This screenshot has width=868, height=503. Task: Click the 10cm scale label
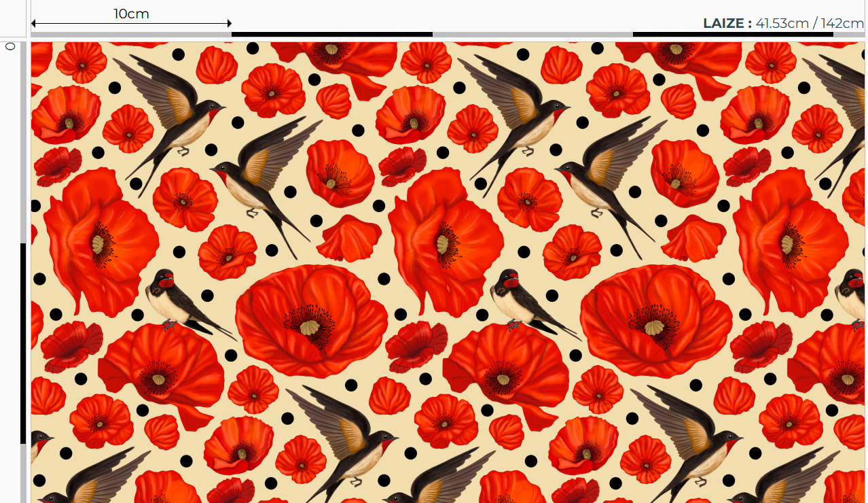tap(131, 14)
